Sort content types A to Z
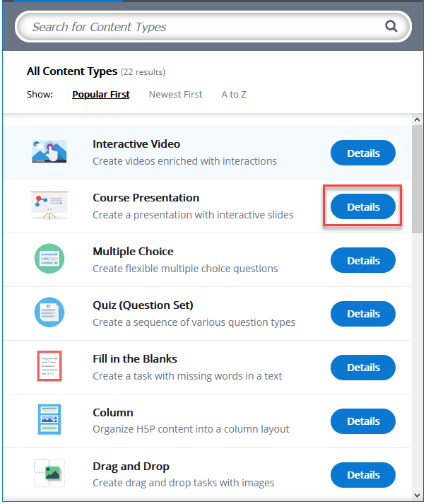 (x=234, y=94)
